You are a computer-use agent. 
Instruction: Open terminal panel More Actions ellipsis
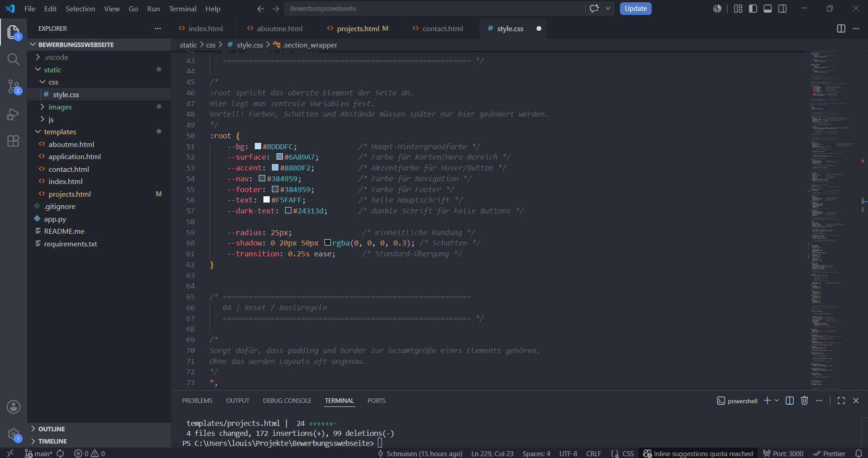tap(819, 401)
